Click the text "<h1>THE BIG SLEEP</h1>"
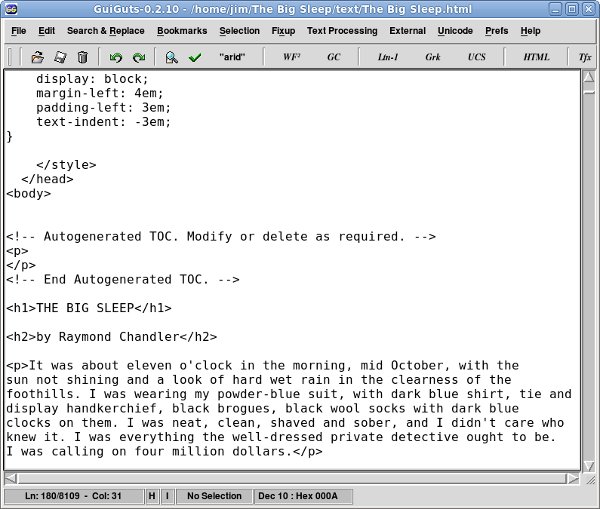600x509 pixels. (x=89, y=308)
